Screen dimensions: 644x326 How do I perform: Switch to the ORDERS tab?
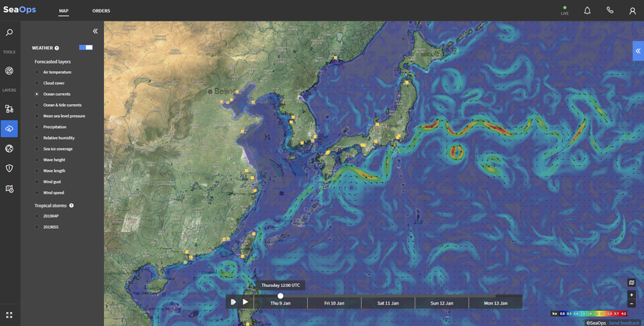coord(101,11)
